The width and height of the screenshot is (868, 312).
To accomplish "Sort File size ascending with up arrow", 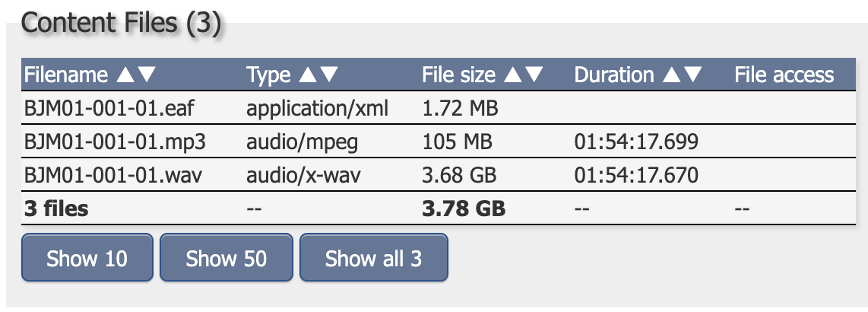I will pos(513,75).
